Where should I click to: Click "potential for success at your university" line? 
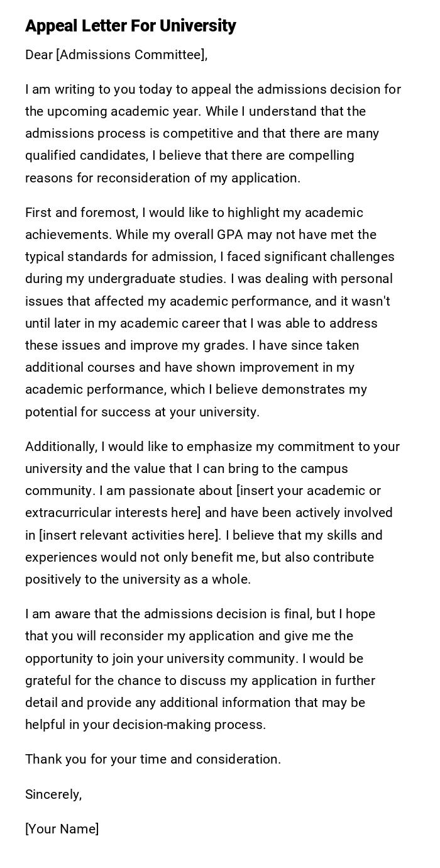(x=142, y=412)
